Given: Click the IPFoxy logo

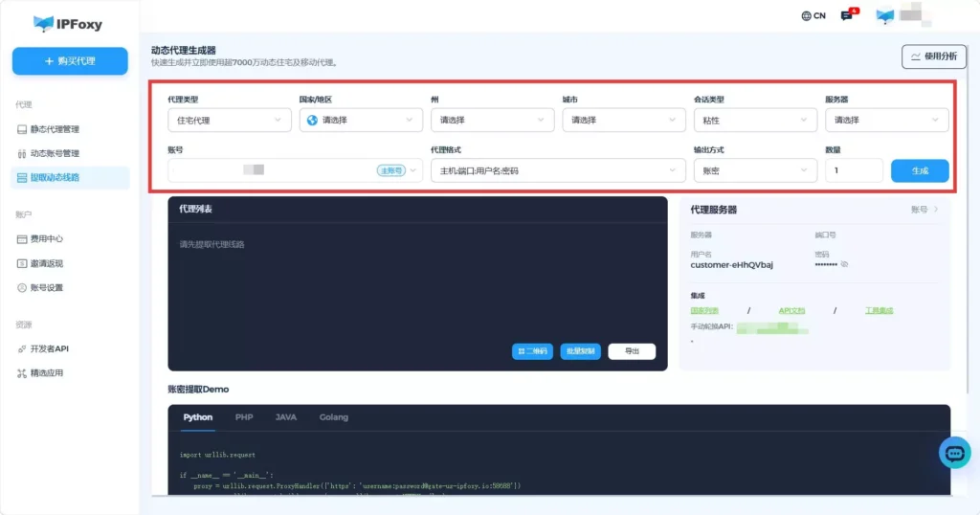Looking at the screenshot, I should coord(68,24).
